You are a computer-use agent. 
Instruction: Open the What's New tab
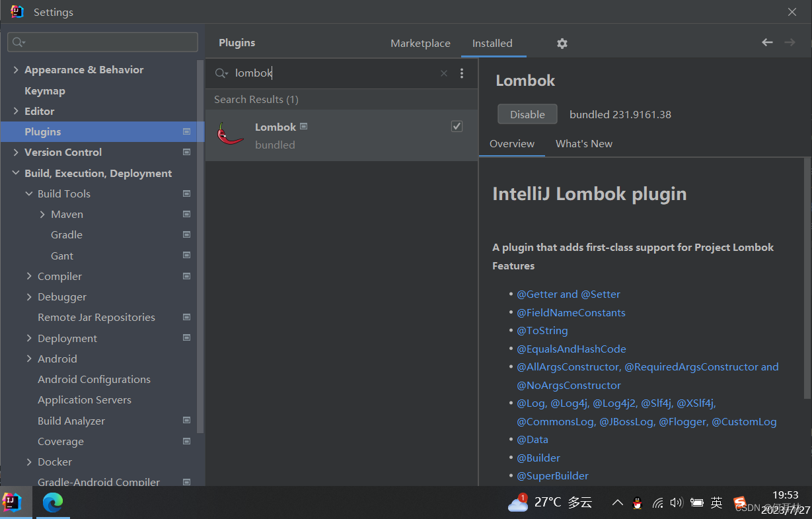coord(584,144)
